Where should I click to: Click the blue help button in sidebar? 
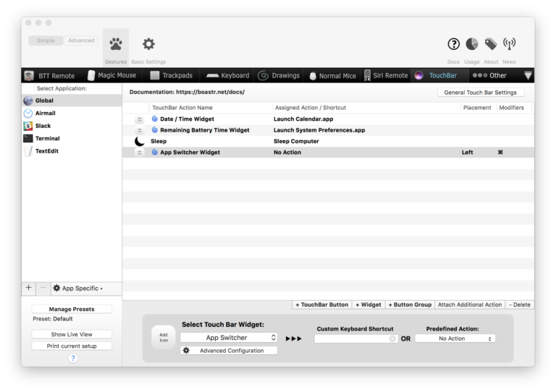pyautogui.click(x=72, y=358)
